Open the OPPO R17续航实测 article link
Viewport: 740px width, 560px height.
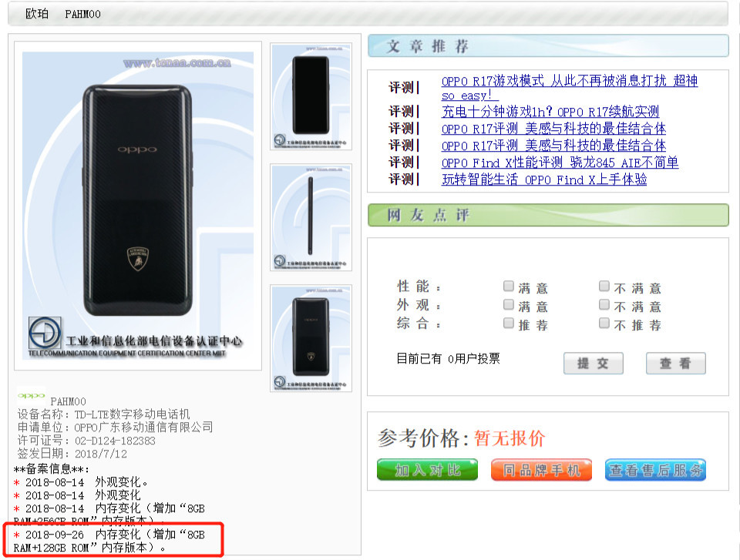pos(550,112)
